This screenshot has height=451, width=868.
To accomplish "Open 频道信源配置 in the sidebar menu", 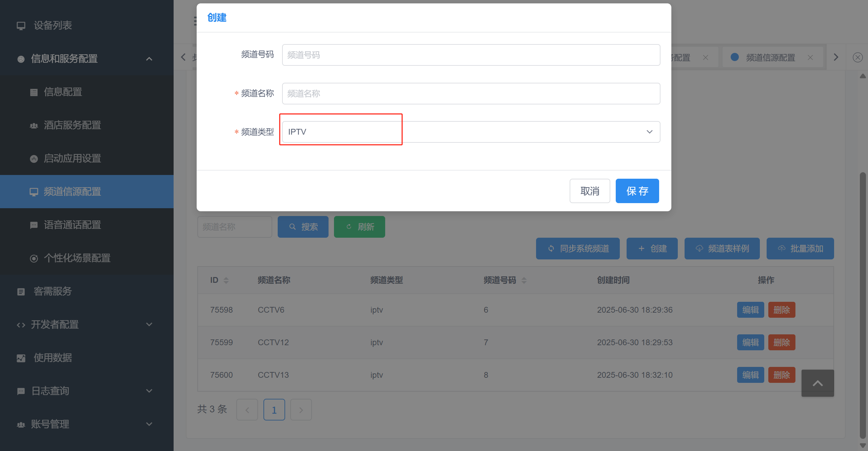I will pos(72,192).
